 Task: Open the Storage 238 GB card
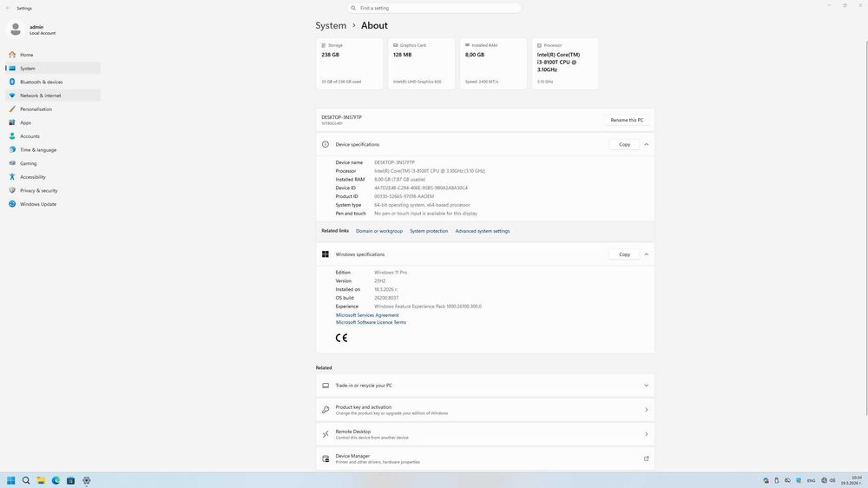(x=349, y=63)
